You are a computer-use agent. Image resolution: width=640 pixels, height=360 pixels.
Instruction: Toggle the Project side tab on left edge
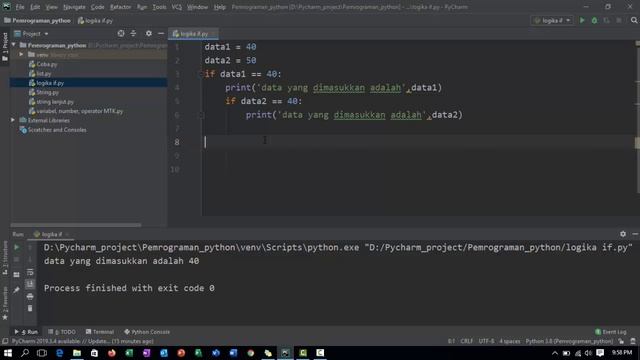tap(5, 47)
